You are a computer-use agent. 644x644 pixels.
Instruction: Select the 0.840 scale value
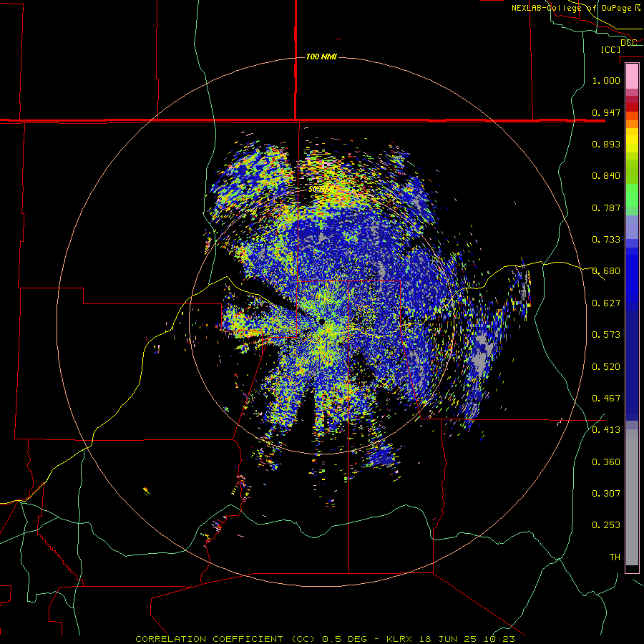point(606,176)
